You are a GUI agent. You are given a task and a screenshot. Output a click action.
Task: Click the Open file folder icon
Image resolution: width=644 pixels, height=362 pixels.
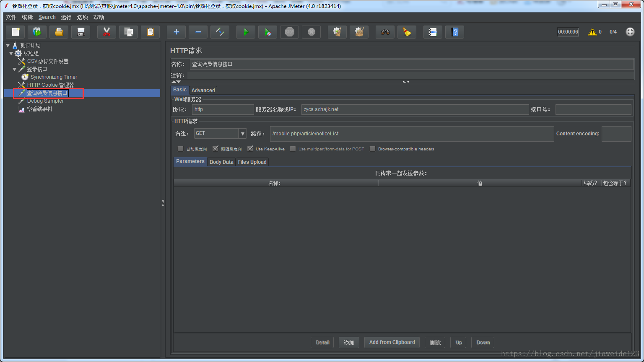pos(59,32)
